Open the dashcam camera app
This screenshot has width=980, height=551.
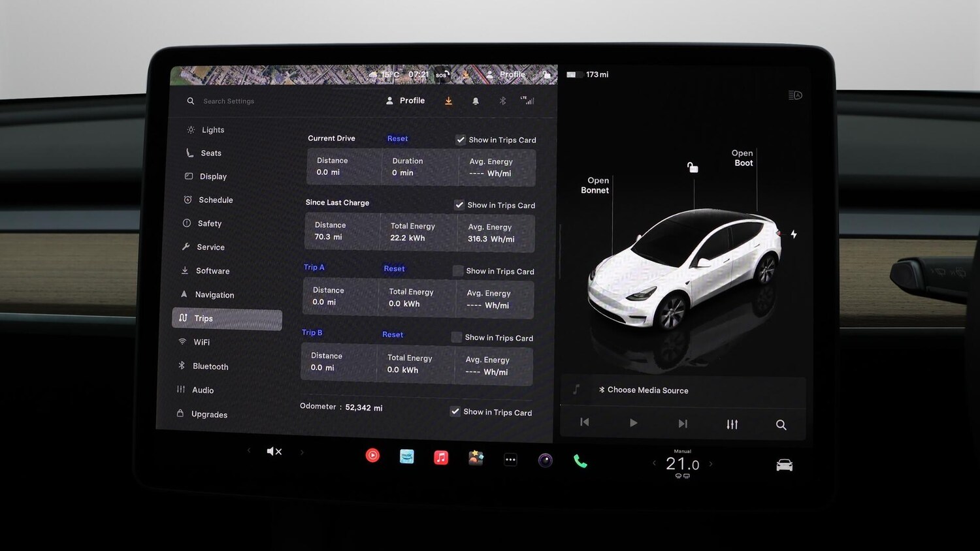click(x=545, y=461)
